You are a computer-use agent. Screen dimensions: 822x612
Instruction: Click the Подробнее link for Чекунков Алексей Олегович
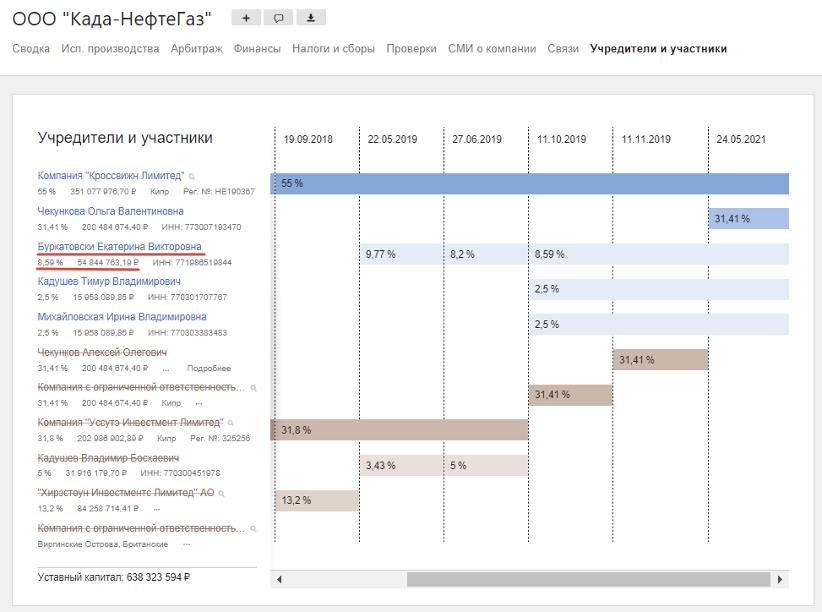[x=208, y=369]
